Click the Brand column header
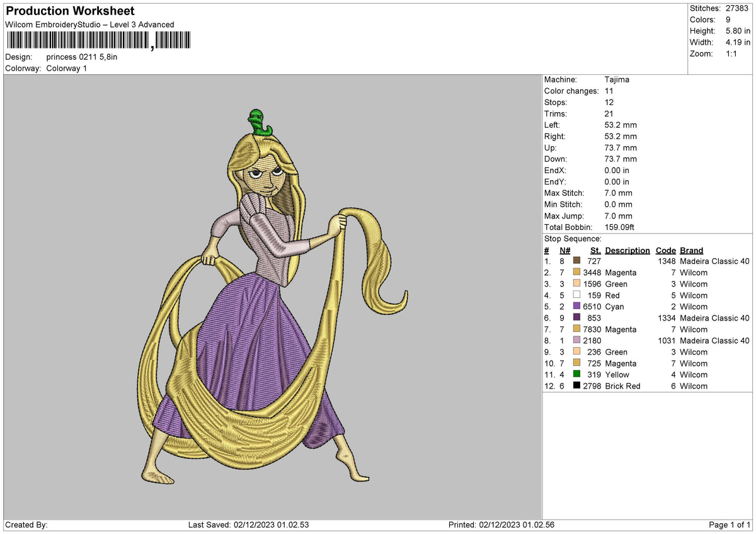Image resolution: width=756 pixels, height=534 pixels. 692,250
